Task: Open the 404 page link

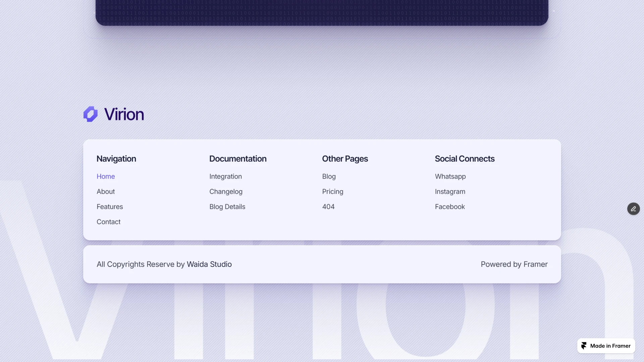Action: 328,206
